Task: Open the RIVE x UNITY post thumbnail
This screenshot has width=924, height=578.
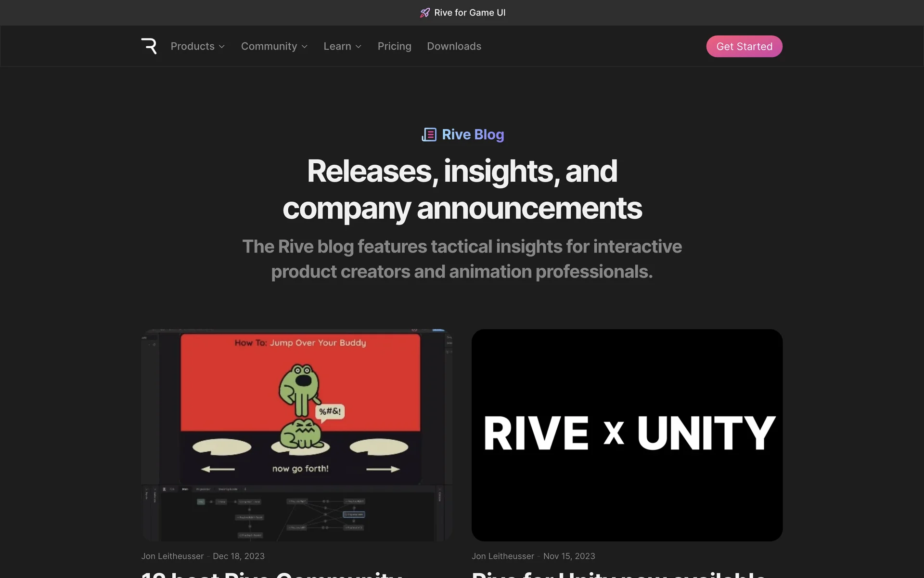Action: [627, 435]
